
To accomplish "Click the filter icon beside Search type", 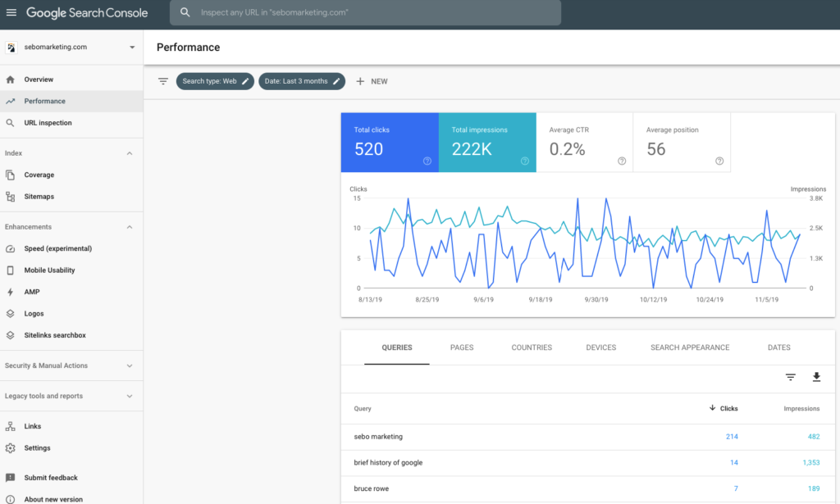I will click(x=163, y=81).
